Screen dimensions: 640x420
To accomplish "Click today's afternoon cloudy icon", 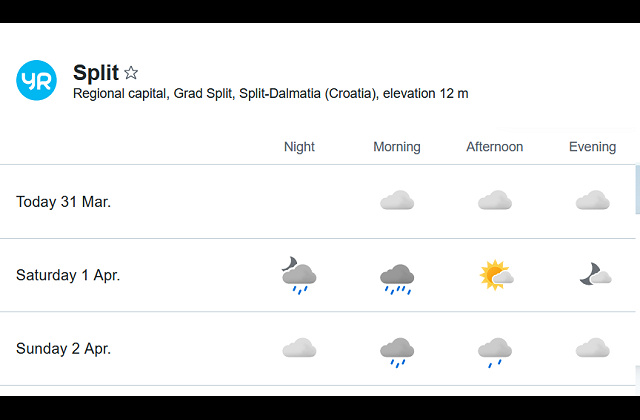I will coord(495,201).
